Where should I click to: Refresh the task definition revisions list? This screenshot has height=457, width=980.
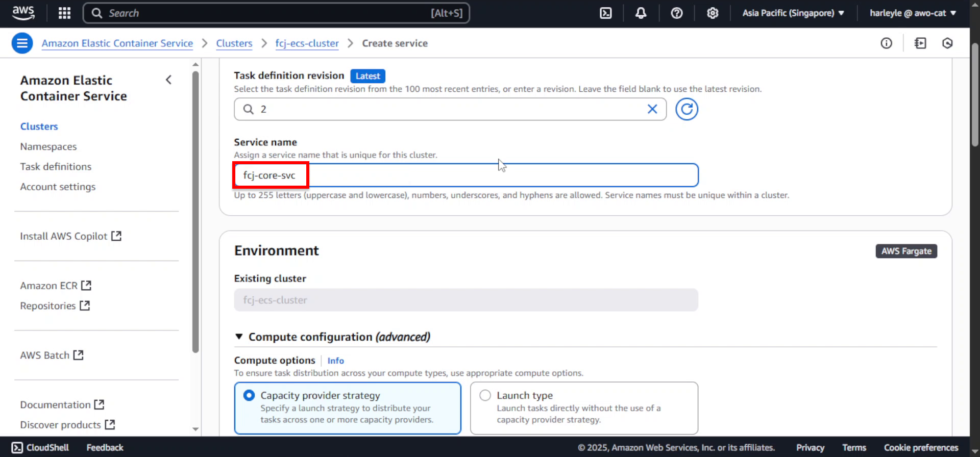687,109
